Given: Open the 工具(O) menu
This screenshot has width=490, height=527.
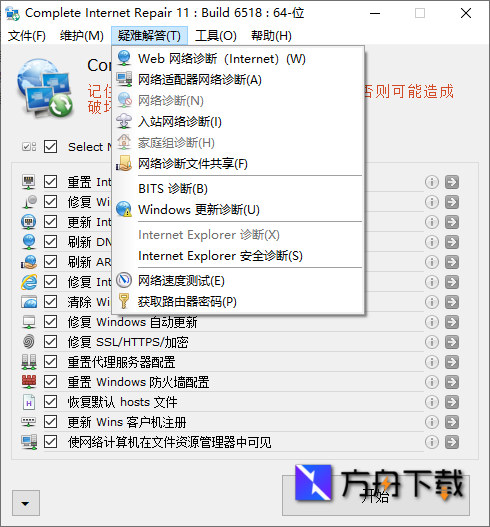Looking at the screenshot, I should (x=216, y=36).
